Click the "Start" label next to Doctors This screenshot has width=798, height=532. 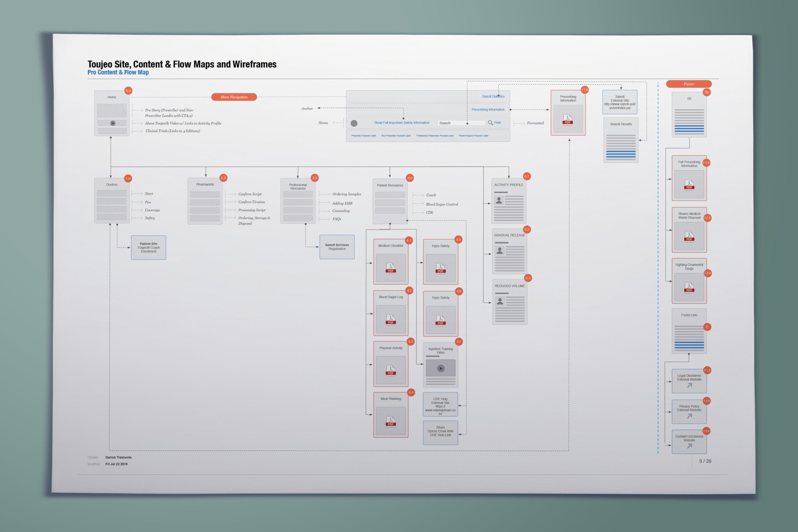[x=149, y=194]
